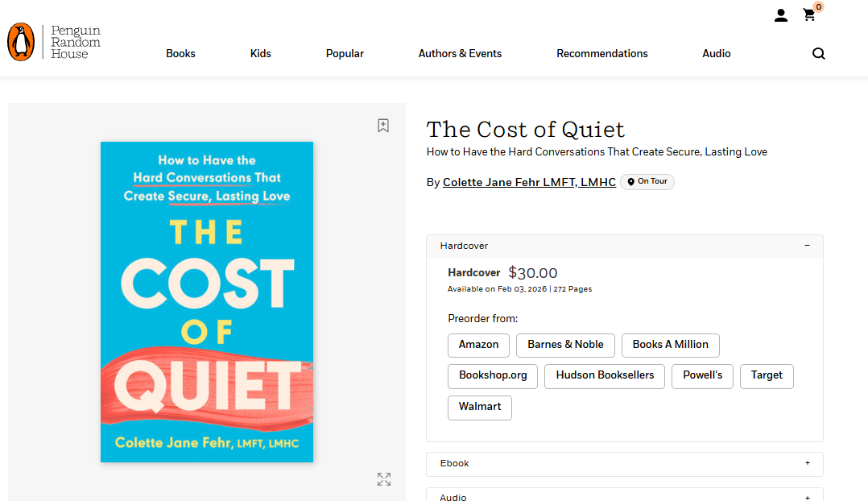868x501 pixels.
Task: Open the Recommendations menu
Action: tap(601, 54)
